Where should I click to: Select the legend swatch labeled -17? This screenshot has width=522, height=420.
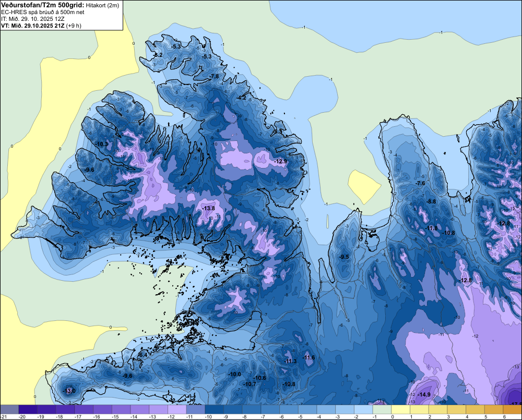tap(84, 409)
